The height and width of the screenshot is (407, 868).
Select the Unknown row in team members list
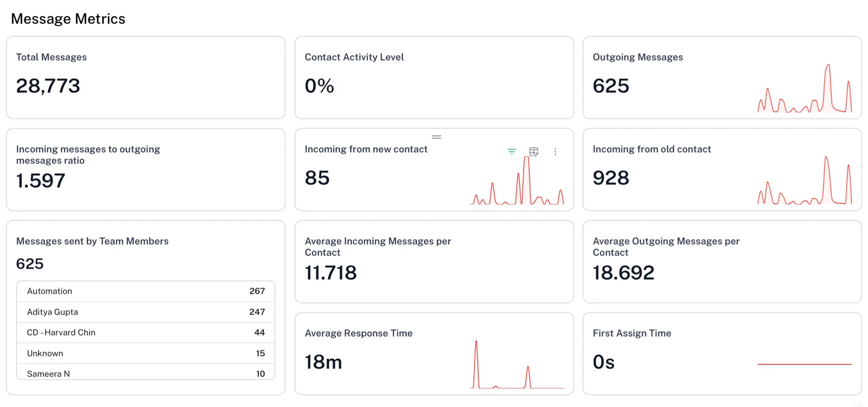click(x=145, y=353)
